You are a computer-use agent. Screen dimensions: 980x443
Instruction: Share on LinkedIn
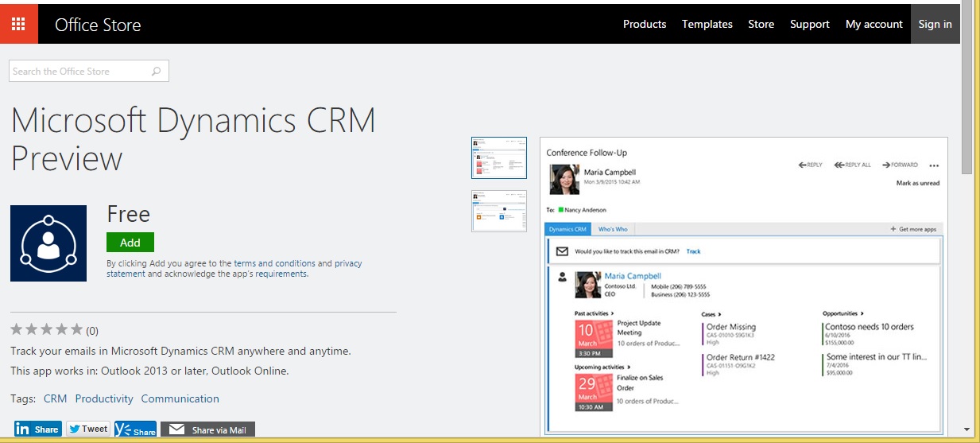pos(37,429)
